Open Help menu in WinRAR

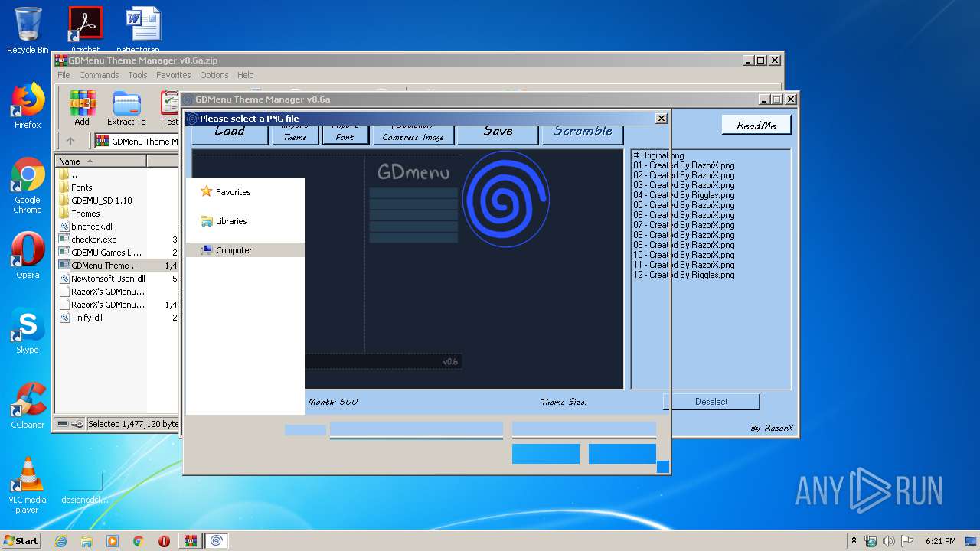click(x=246, y=75)
